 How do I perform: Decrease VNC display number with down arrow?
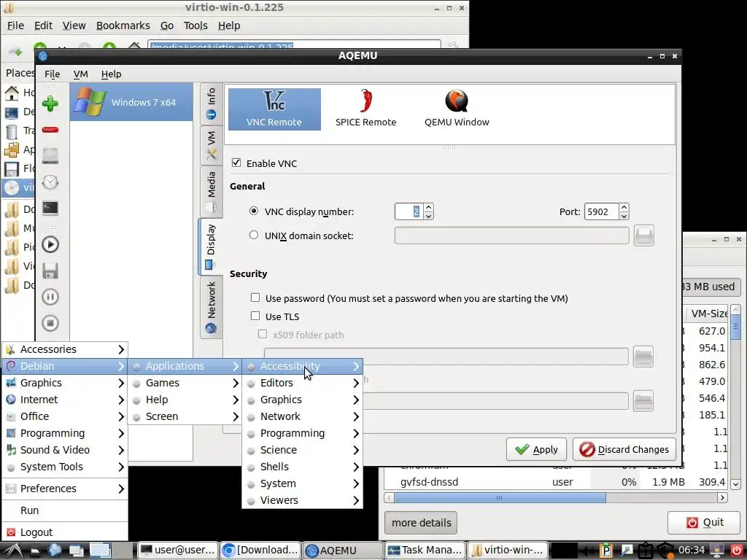tap(428, 216)
